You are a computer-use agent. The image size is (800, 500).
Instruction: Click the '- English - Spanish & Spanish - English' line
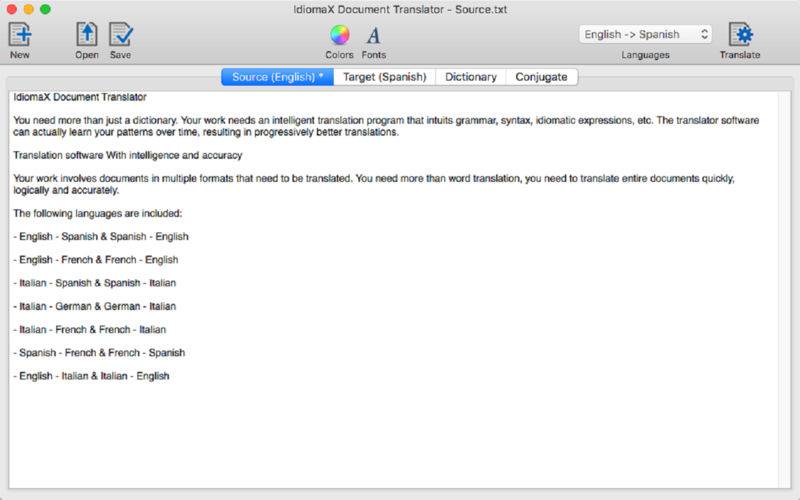click(101, 236)
